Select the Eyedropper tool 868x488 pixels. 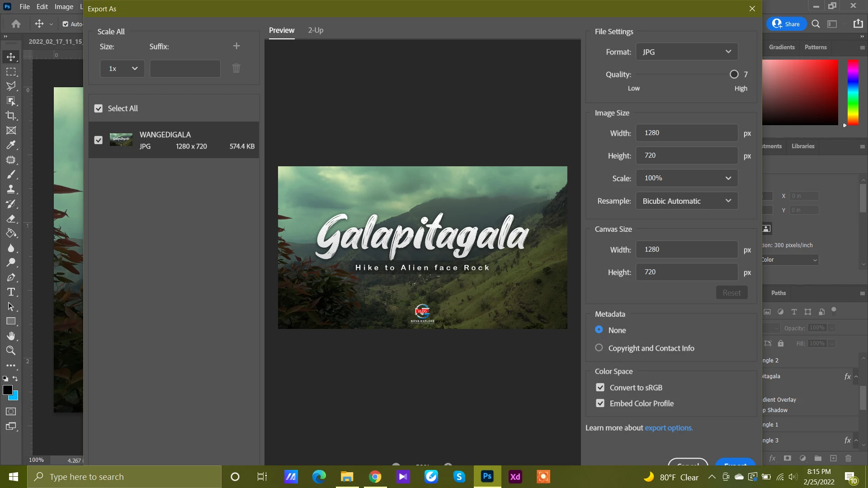11,145
